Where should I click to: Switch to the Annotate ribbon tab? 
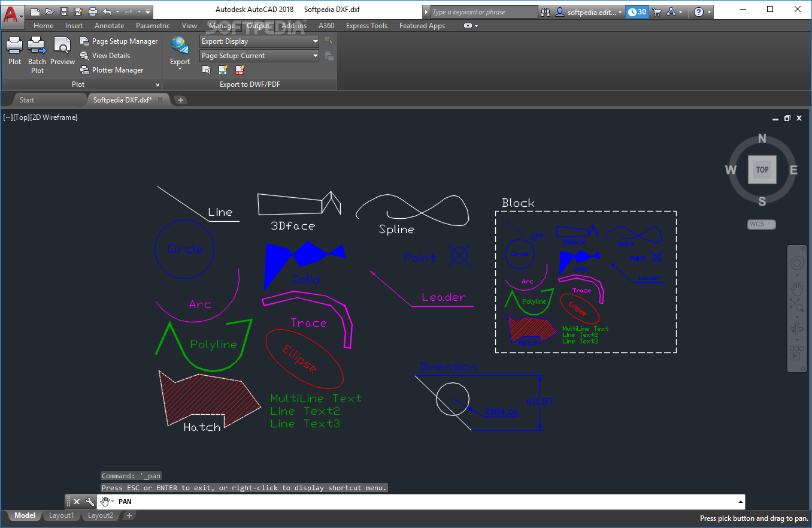pos(110,26)
